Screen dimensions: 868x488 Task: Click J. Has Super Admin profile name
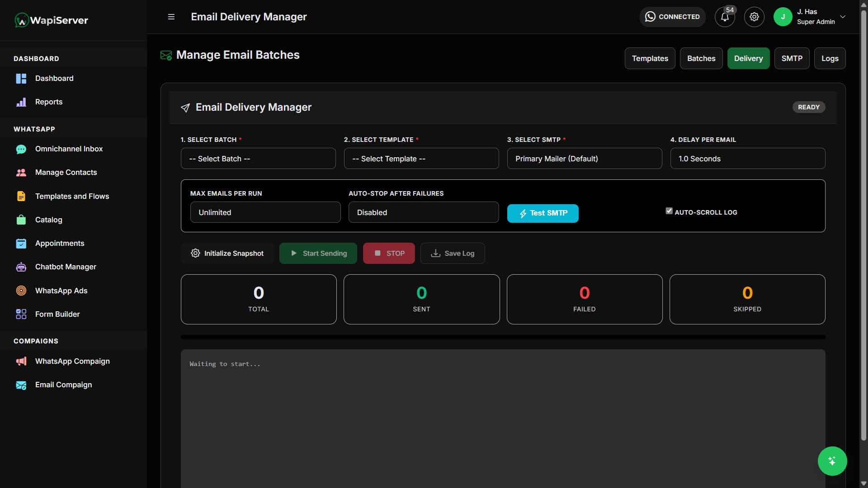click(816, 17)
